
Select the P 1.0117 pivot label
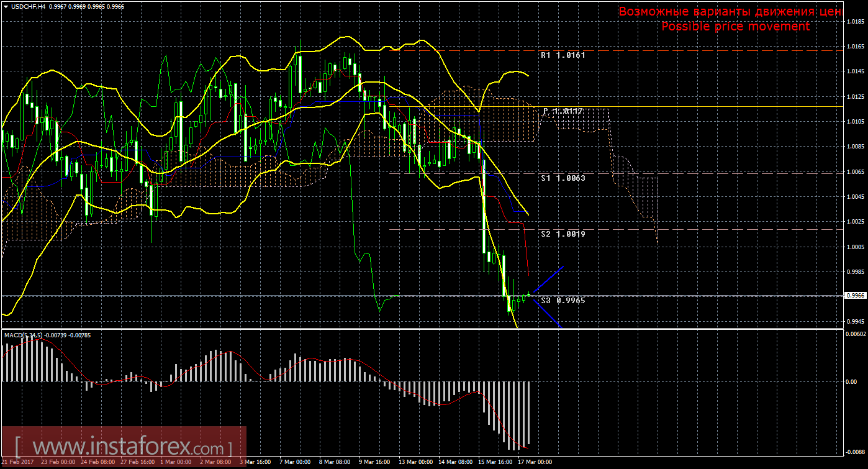(x=563, y=111)
